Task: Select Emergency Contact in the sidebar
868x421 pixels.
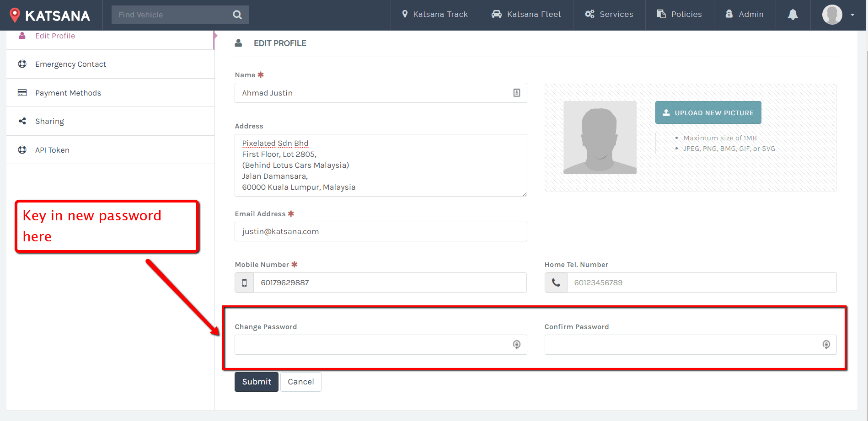Action: [70, 64]
